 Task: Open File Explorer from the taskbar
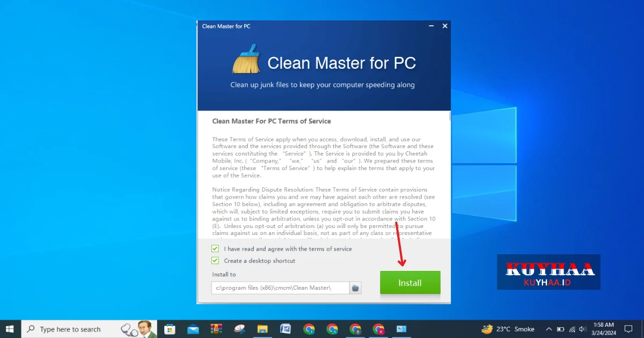pos(262,329)
